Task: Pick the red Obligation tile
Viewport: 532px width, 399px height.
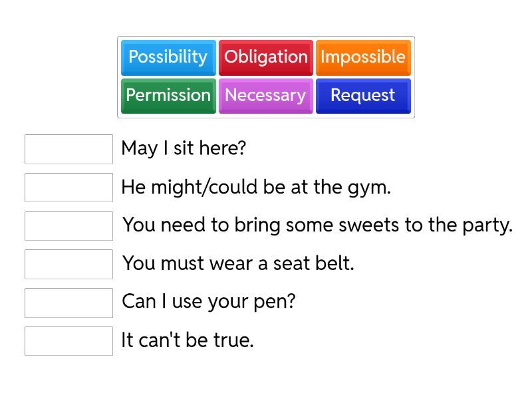Action: [x=265, y=57]
